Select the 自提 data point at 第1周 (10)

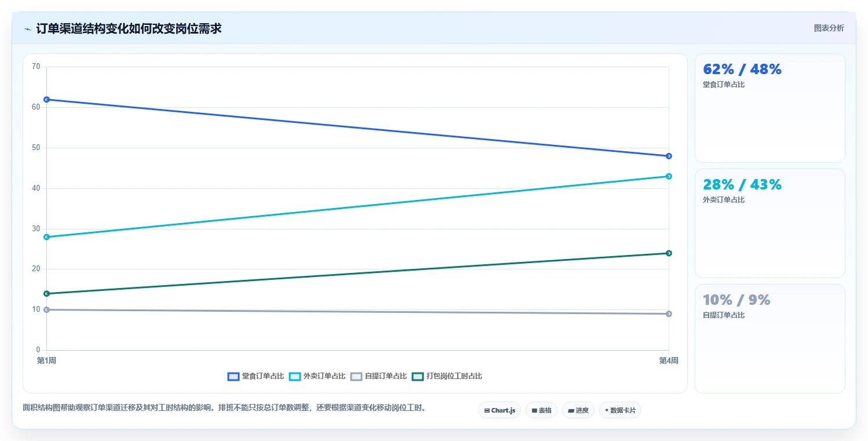(47, 309)
